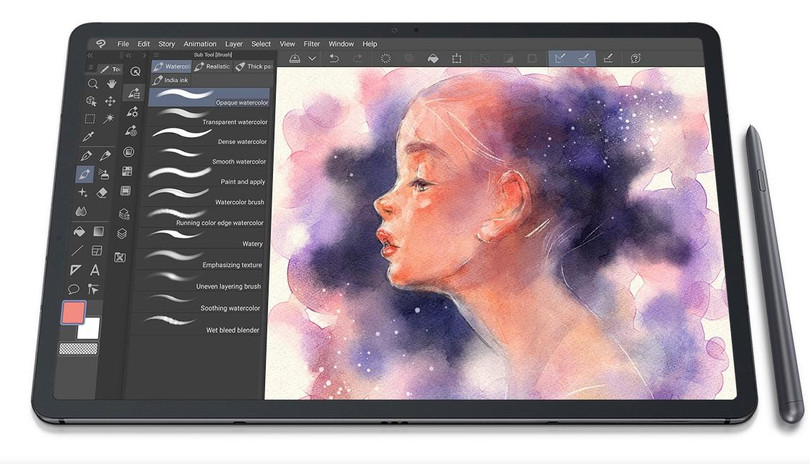The height and width of the screenshot is (464, 810).
Task: Open Tool palette hamburger menu
Action: tap(91, 68)
